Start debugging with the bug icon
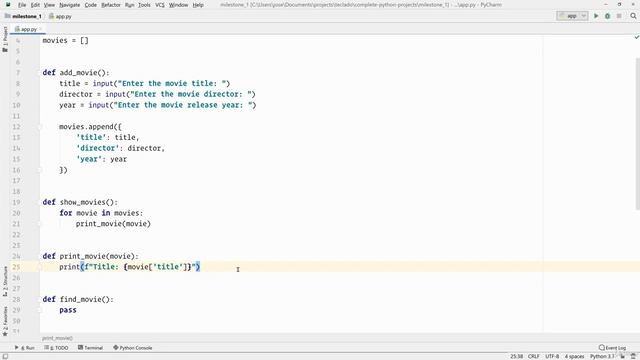Viewport: 640px width, 360px height. pos(607,16)
